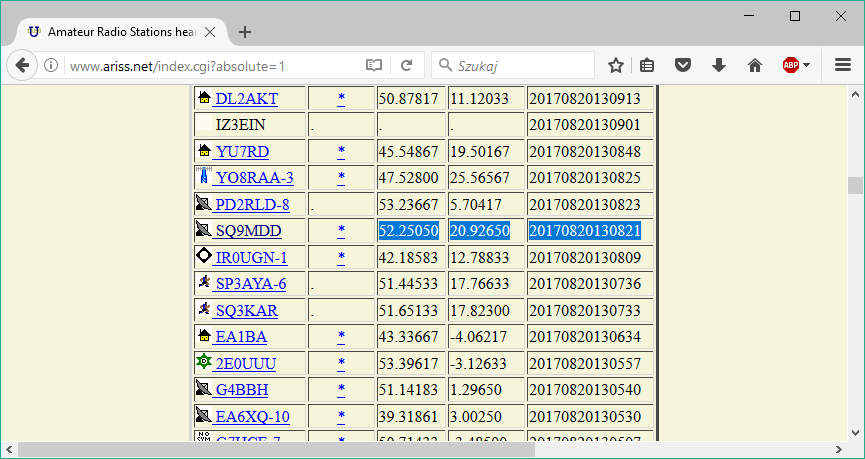This screenshot has height=459, width=865.
Task: Click the site info icon in address bar
Action: click(52, 66)
